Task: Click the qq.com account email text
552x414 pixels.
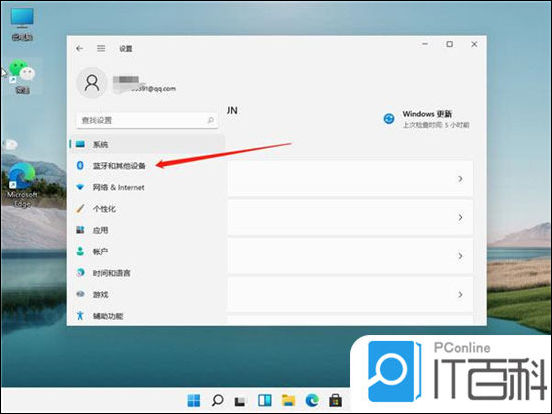Action: (x=154, y=89)
